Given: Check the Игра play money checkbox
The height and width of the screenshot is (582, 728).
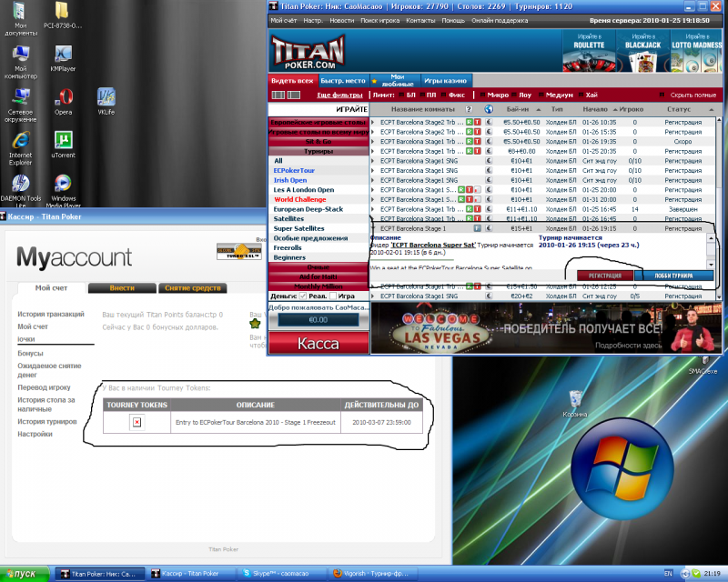Looking at the screenshot, I should [333, 296].
